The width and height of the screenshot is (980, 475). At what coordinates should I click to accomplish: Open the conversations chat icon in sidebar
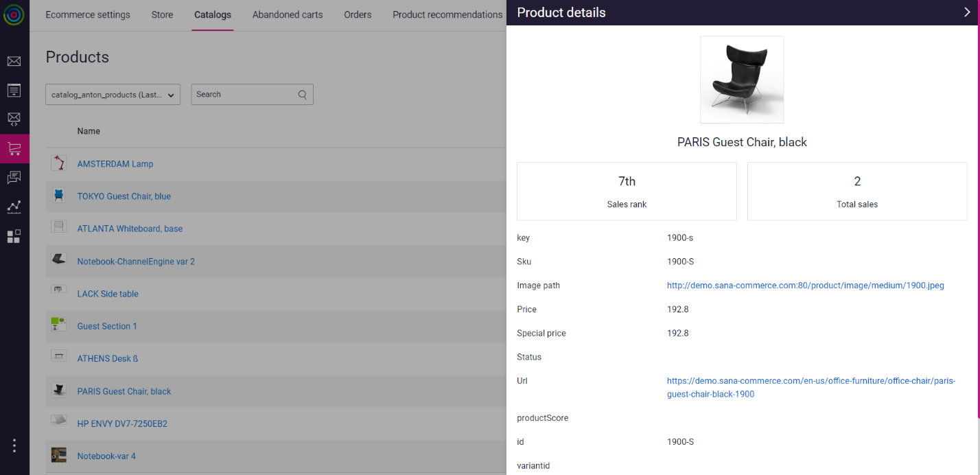pyautogui.click(x=14, y=177)
